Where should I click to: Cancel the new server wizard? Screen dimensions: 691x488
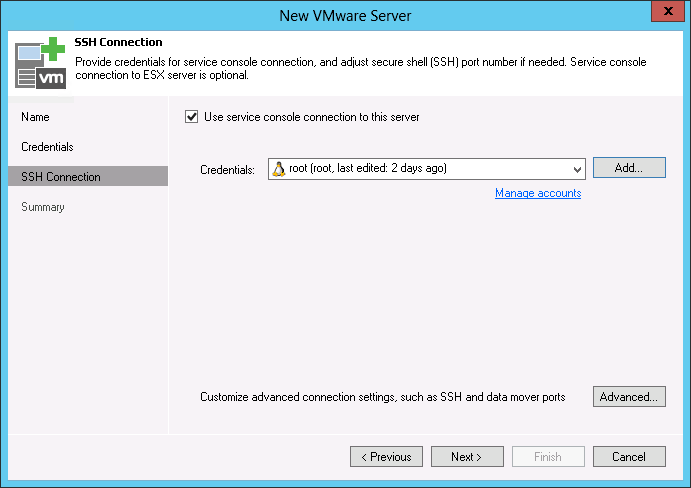point(629,457)
